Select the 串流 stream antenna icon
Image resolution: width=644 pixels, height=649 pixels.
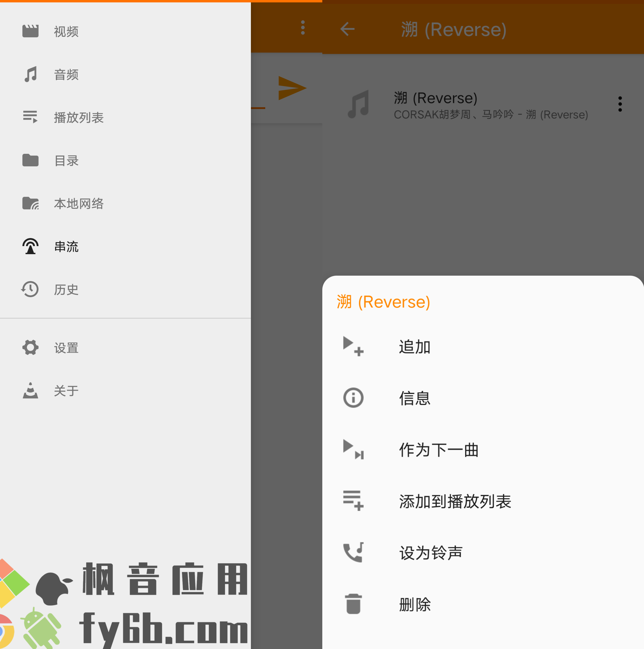(x=30, y=246)
